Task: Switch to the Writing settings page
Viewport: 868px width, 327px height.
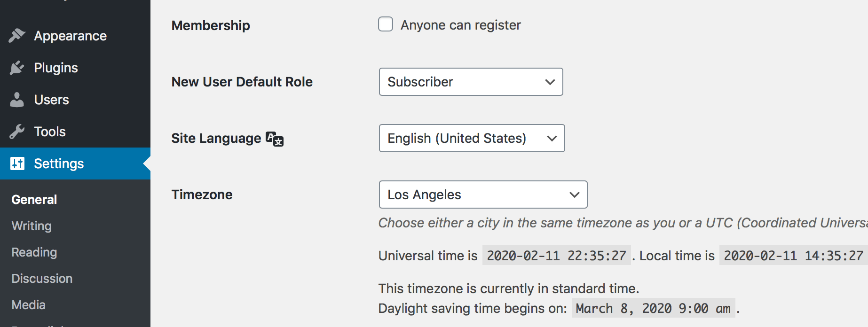Action: (31, 226)
